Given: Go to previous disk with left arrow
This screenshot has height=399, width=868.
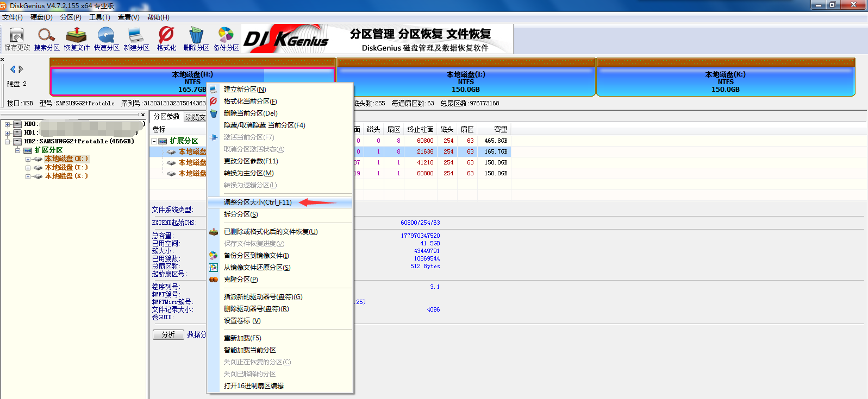Looking at the screenshot, I should tap(13, 69).
